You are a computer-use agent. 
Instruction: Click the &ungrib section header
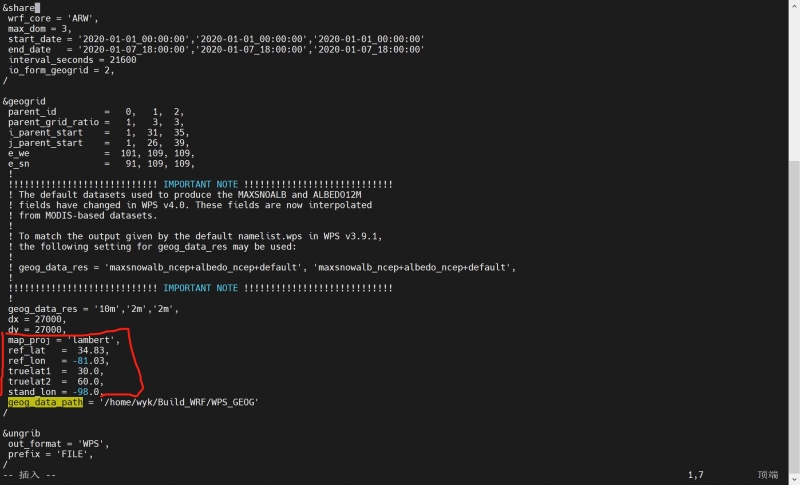pos(25,432)
